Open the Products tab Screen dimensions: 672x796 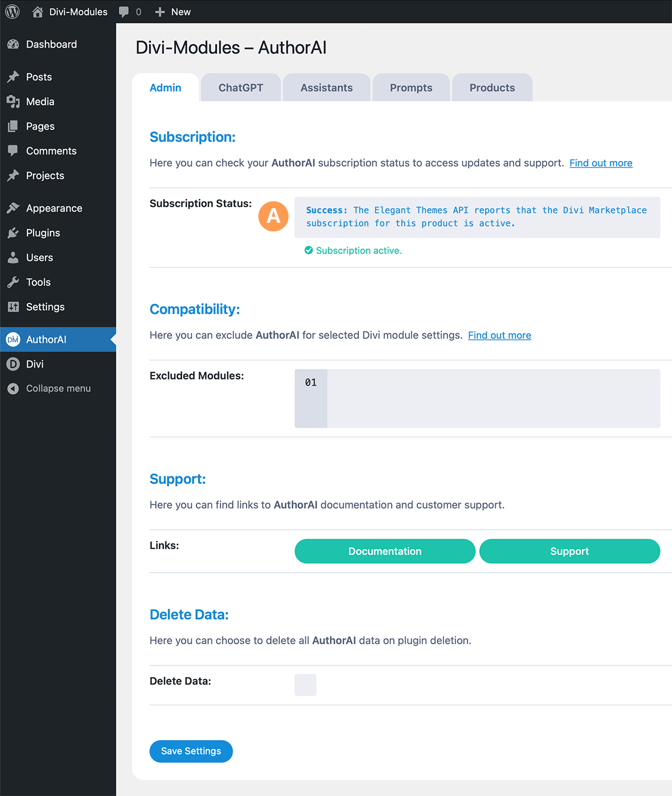coord(492,87)
